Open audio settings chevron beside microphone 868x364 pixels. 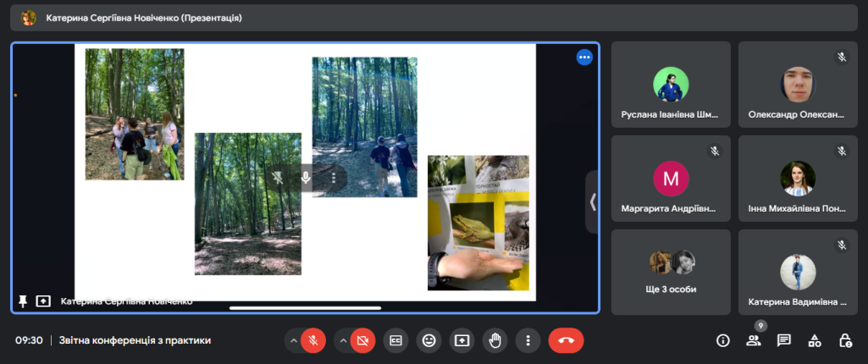(293, 341)
